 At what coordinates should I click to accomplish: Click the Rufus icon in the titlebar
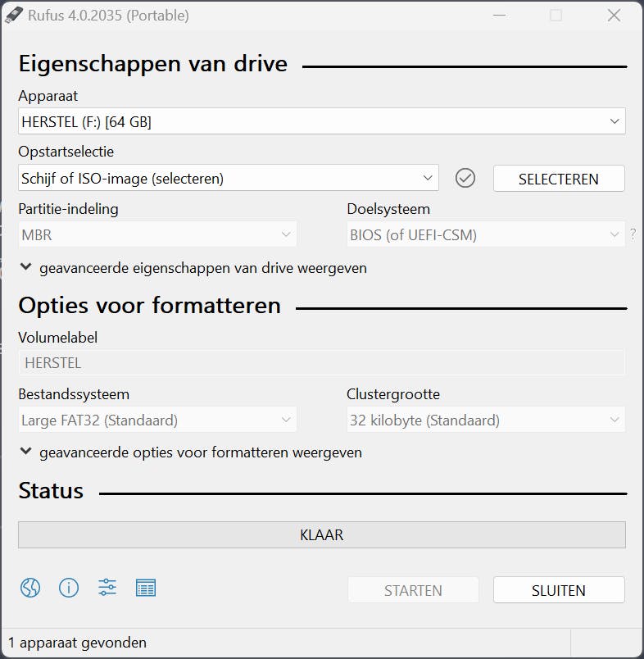13,15
